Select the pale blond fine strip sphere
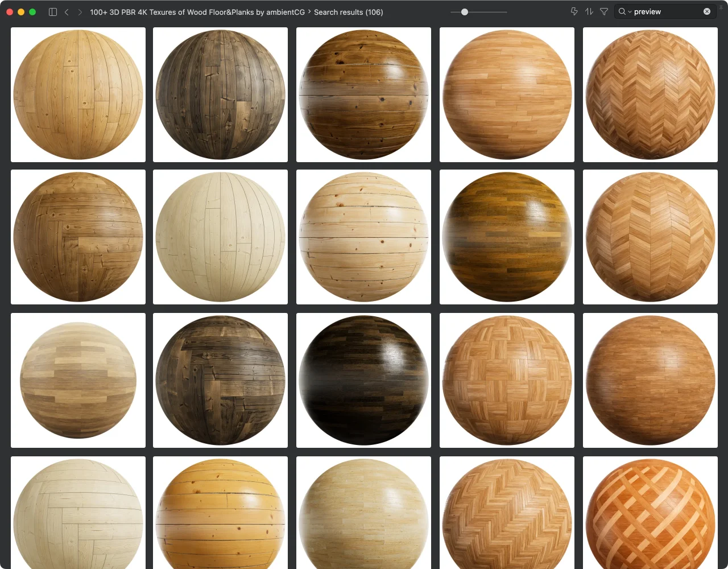The image size is (728, 569). 363,513
